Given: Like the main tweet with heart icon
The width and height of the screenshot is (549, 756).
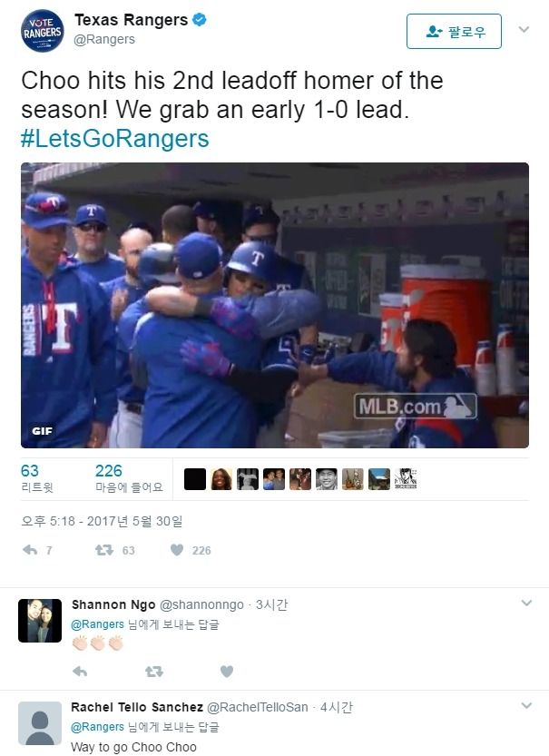Looking at the screenshot, I should pyautogui.click(x=177, y=550).
